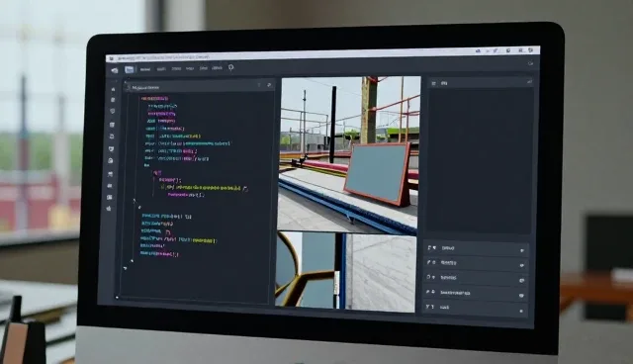
Task: Click the red first line of code
Action: click(154, 98)
